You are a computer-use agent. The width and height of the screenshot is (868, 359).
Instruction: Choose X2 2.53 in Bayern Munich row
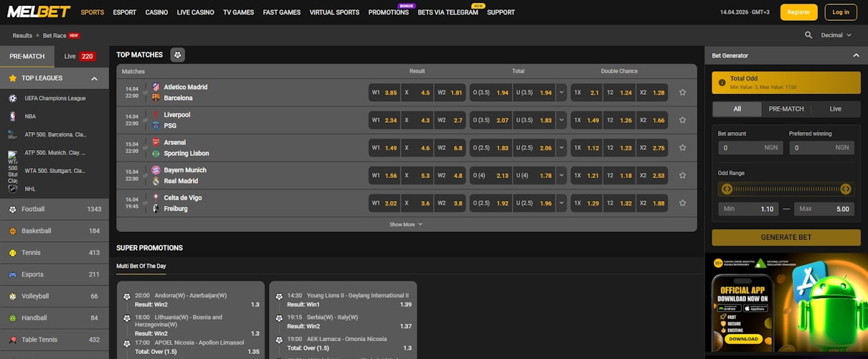[x=652, y=175]
